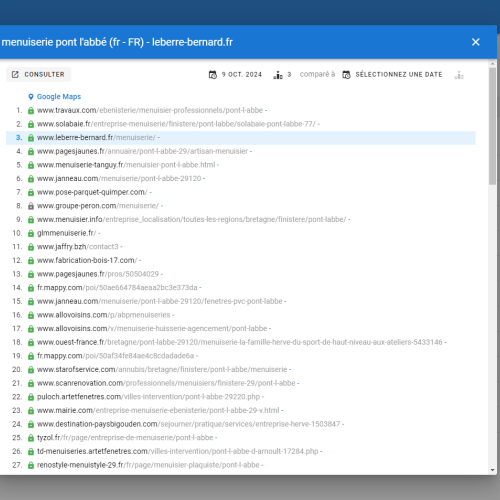The image size is (500, 500).
Task: Open glmmenuiserie.fr result
Action: [67, 233]
